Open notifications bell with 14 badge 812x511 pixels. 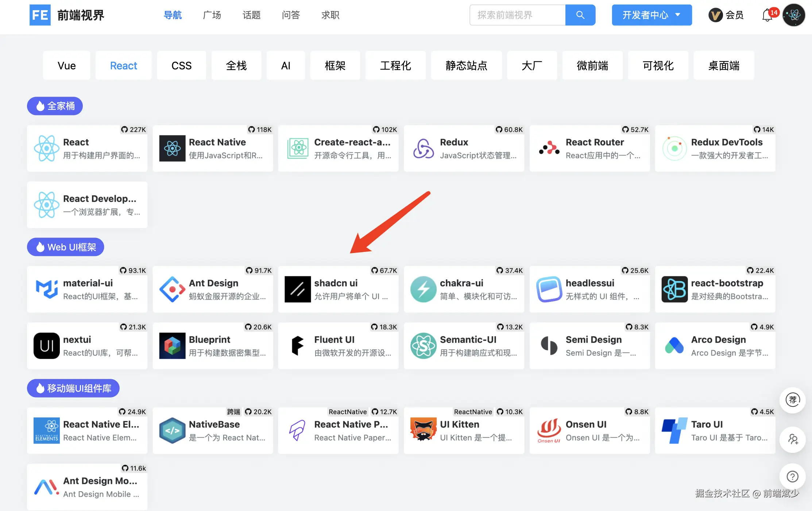coord(768,15)
